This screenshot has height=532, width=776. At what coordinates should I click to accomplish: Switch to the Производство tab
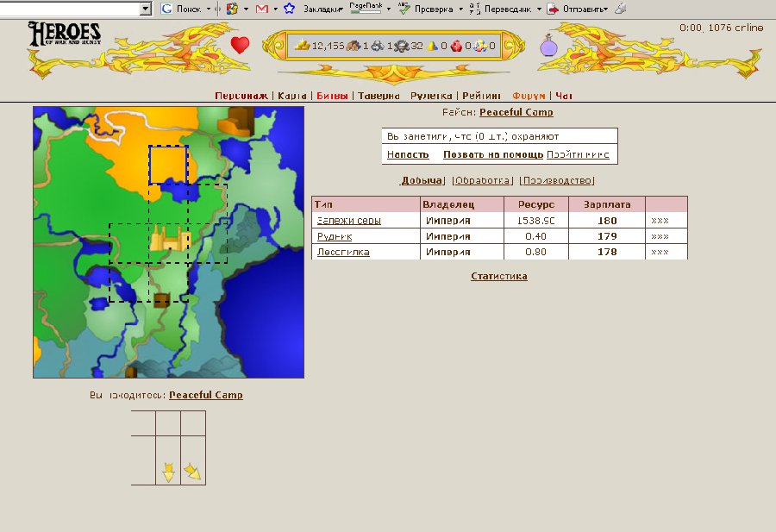pos(557,180)
